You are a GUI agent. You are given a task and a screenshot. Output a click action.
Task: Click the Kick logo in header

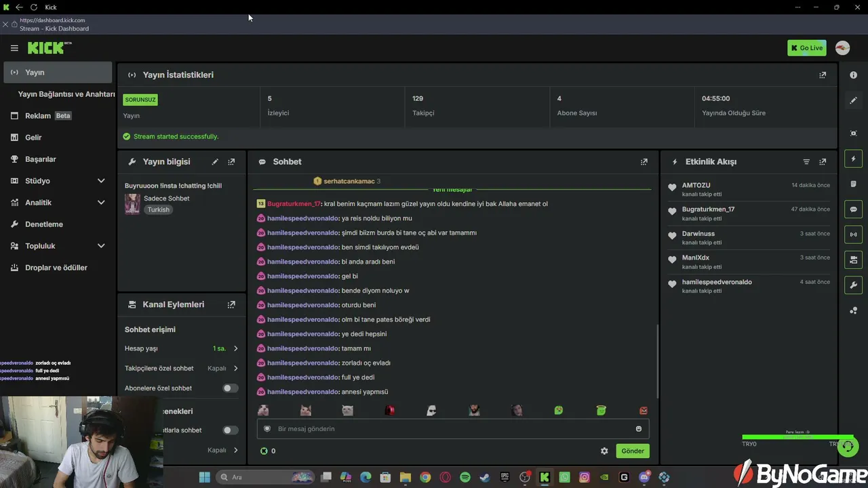click(x=50, y=47)
